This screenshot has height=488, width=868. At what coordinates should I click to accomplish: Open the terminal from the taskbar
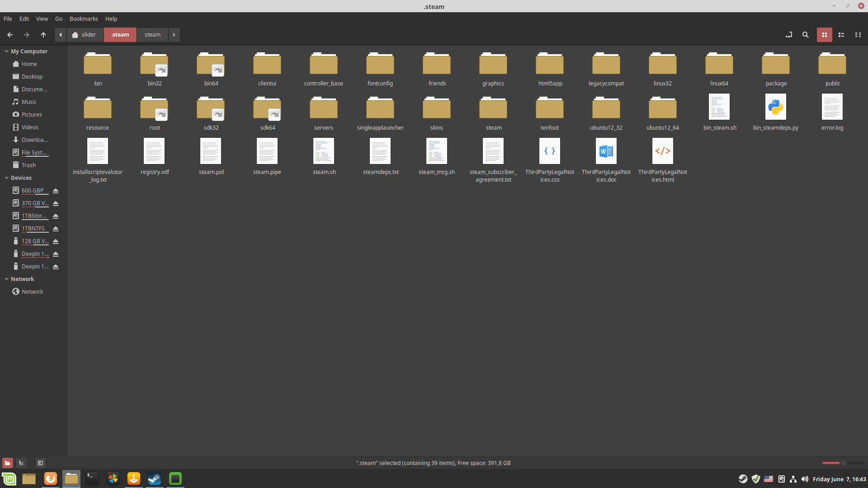[x=92, y=479]
